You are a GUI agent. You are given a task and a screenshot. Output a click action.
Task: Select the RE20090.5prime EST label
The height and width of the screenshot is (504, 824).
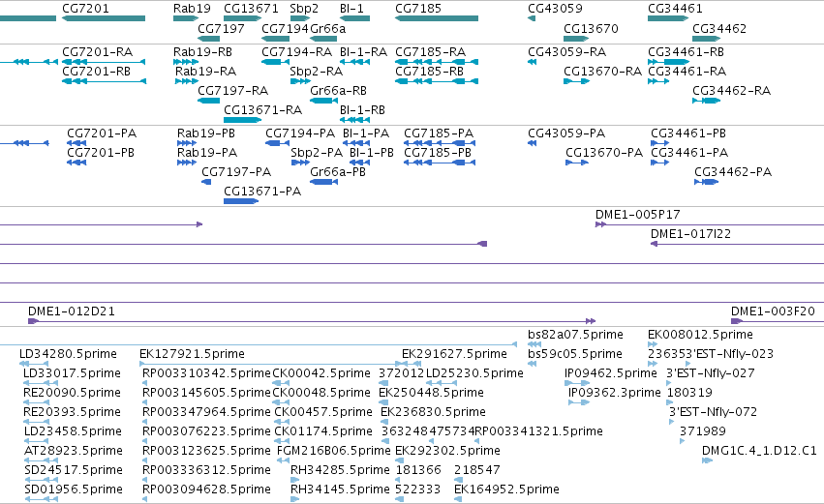coord(72,393)
